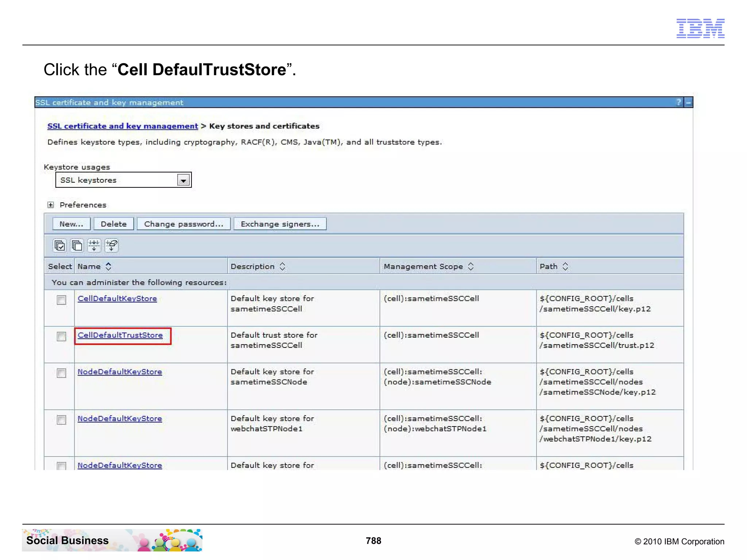Open the CellDefaultTrustStore link

pos(120,335)
